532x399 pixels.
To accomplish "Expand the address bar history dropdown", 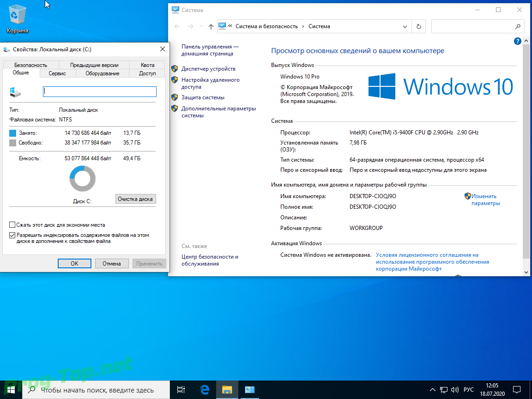I will click(405, 26).
